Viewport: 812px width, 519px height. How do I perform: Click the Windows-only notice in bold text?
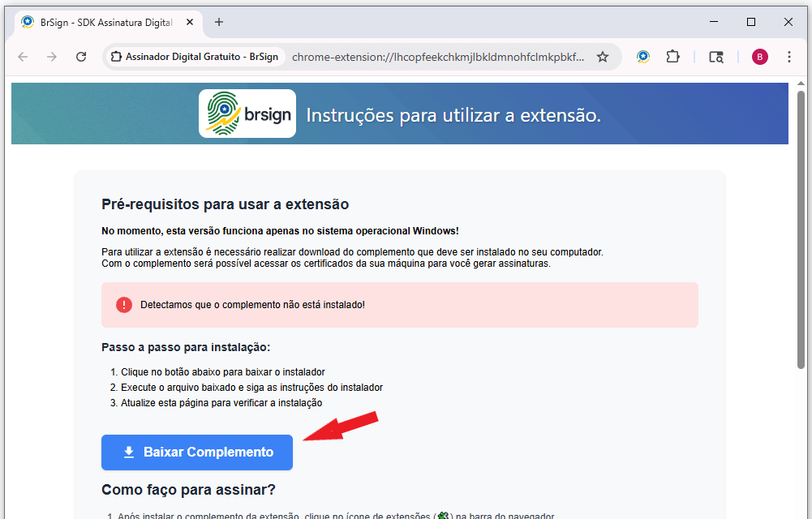point(280,231)
